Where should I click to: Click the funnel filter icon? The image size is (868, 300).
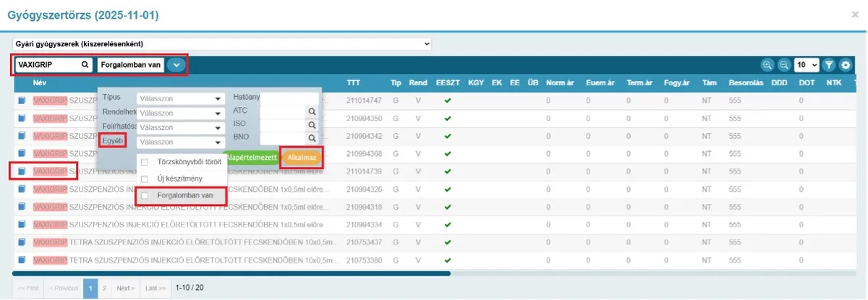point(829,65)
